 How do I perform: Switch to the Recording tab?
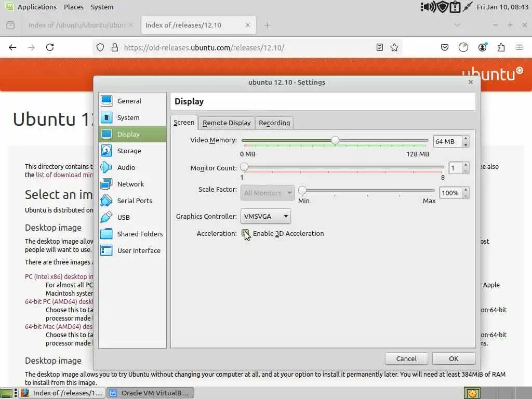pos(274,123)
